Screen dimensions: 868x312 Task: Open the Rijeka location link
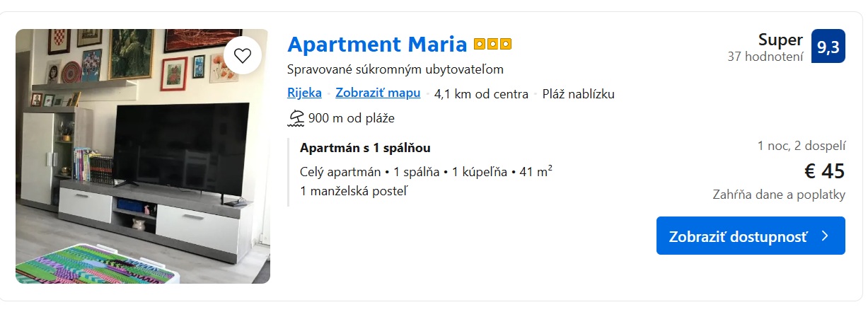click(x=304, y=93)
